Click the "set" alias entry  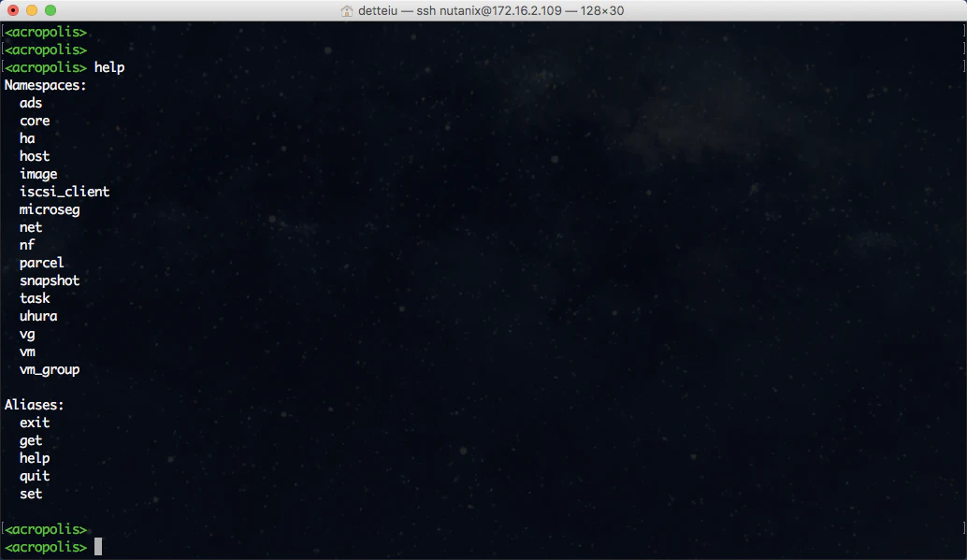31,494
